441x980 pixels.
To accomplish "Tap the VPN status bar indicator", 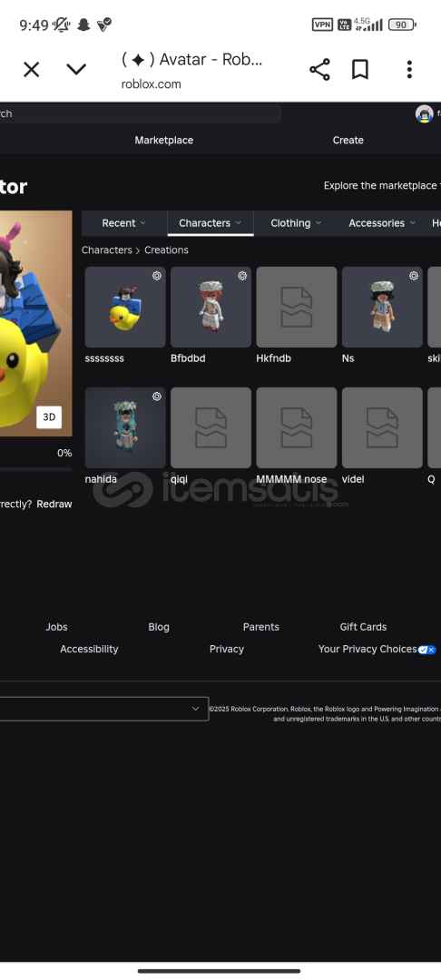I will [322, 25].
